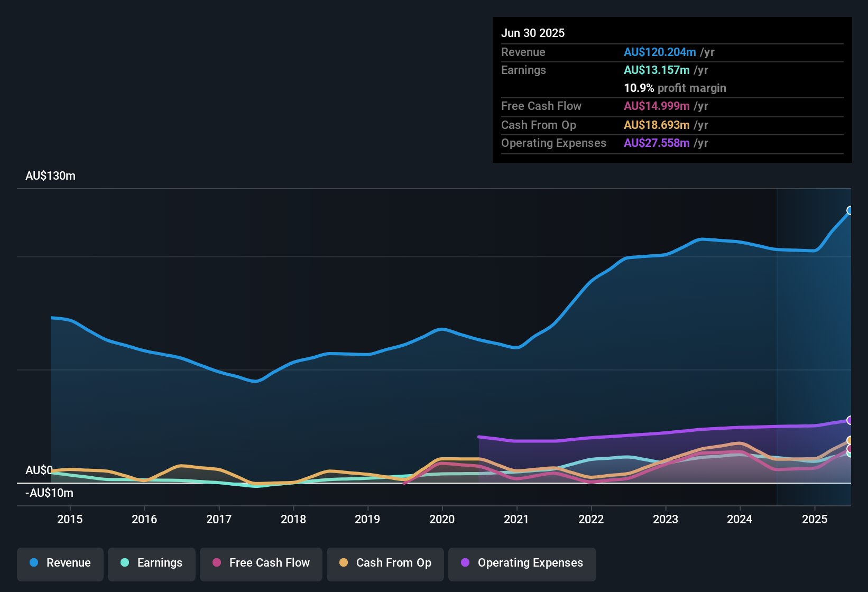Click the AU$130m axis label
This screenshot has height=592, width=868.
pyautogui.click(x=51, y=175)
